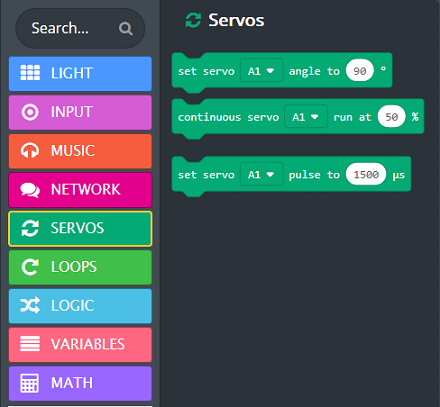Click the VARIABLES list lines icon
The width and height of the screenshot is (440, 407).
[x=30, y=344]
